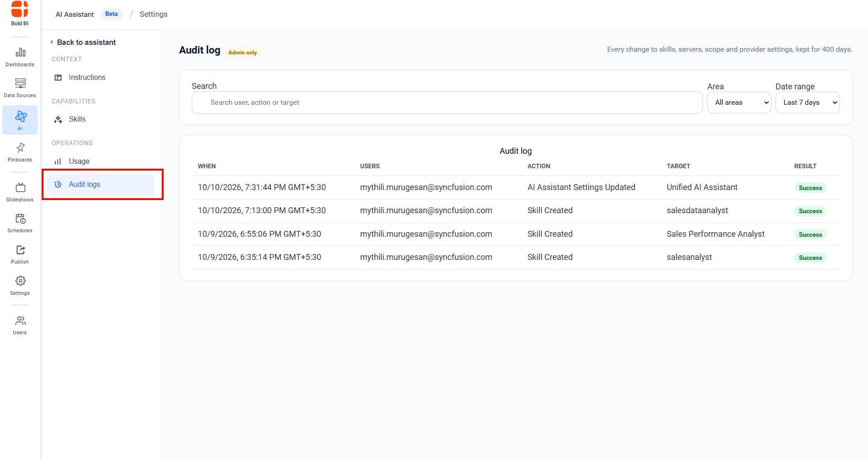The width and height of the screenshot is (868, 459).
Task: Click 'salesanalyst' target cell
Action: (x=689, y=257)
